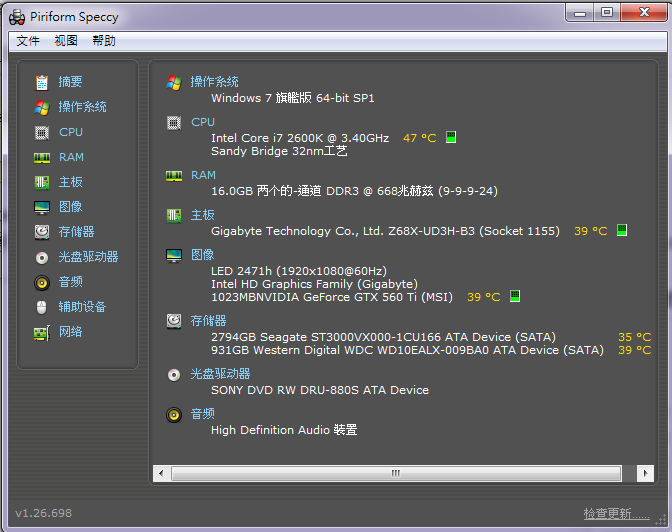672x532 pixels.
Task: Click the Western Digital WD10EALX drive line
Action: pyautogui.click(x=407, y=350)
